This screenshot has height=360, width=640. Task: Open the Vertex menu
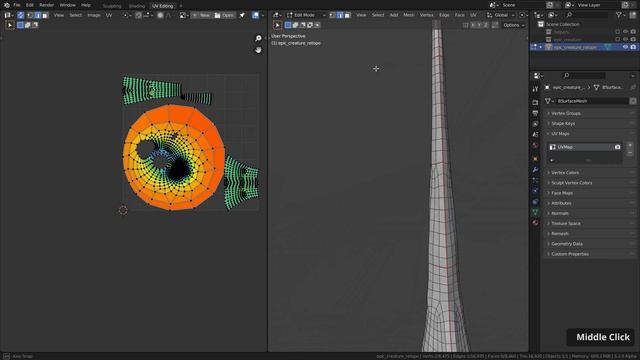point(427,15)
